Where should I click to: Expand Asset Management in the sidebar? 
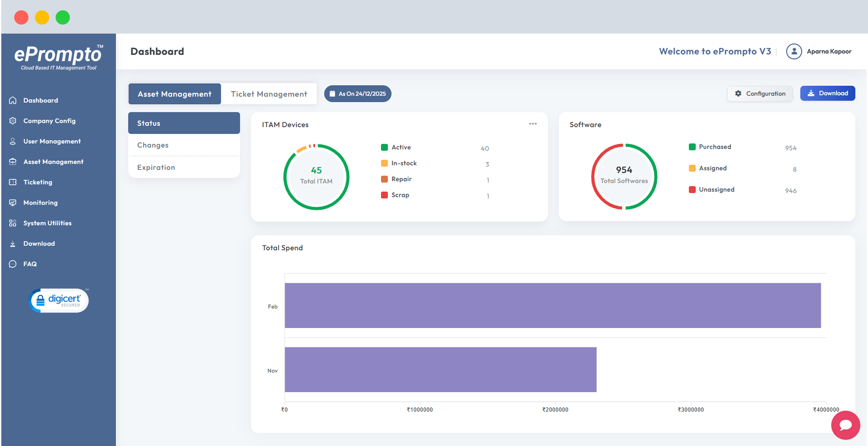click(x=53, y=162)
